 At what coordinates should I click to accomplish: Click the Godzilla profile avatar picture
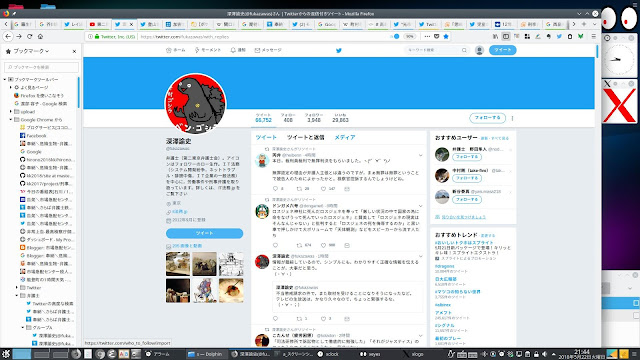pyautogui.click(x=195, y=104)
